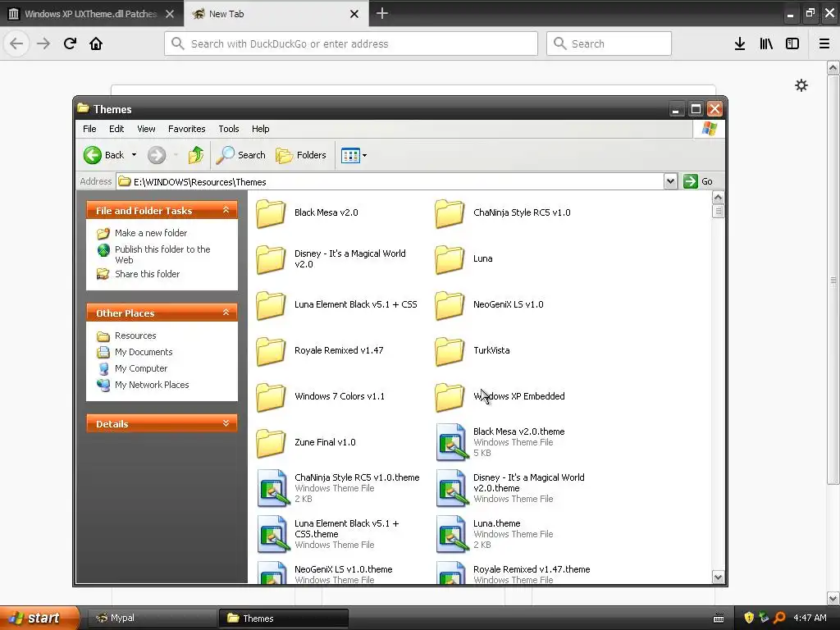Click the Go button next to address
Screen dimensions: 840x630
pos(698,181)
